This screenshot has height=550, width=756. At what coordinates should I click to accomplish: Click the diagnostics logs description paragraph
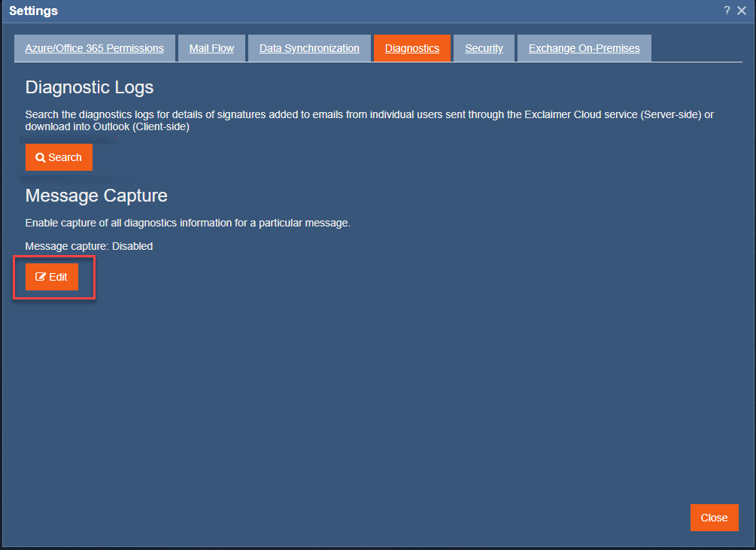click(x=369, y=120)
